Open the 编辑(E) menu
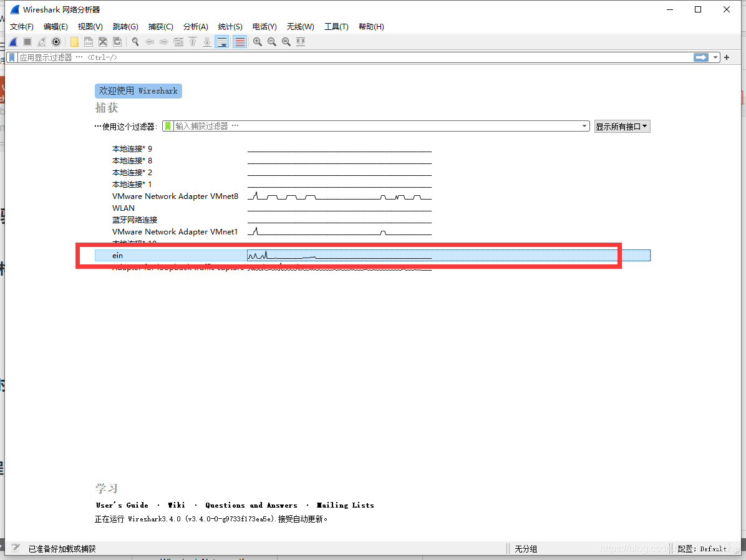Viewport: 746px width, 560px height. click(x=56, y=27)
